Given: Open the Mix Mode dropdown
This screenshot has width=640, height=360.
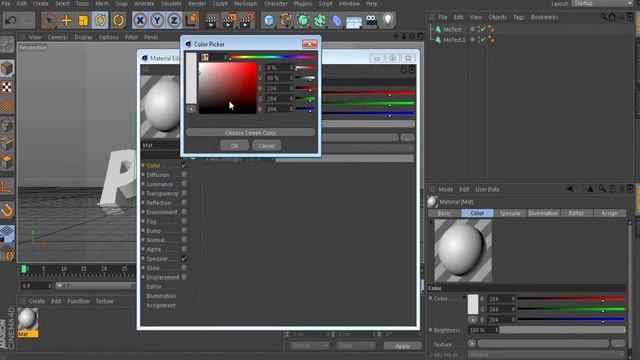Looking at the screenshot, I should coord(547,355).
